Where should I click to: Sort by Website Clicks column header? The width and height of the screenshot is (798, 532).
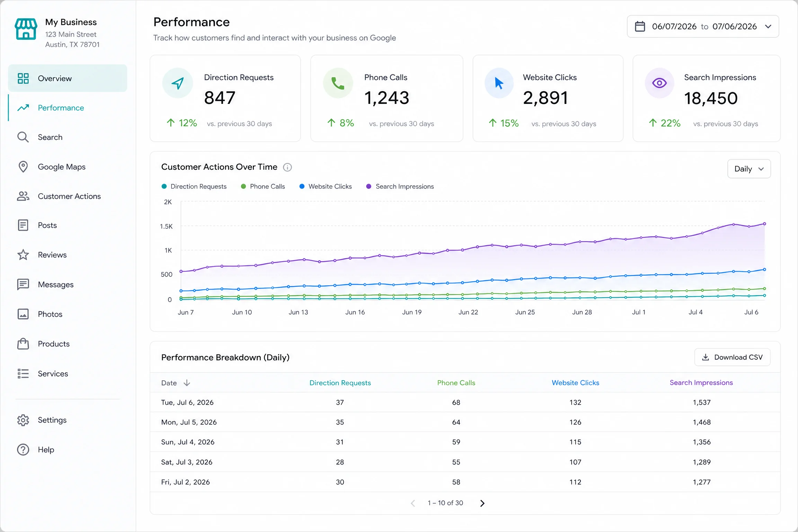pyautogui.click(x=576, y=383)
